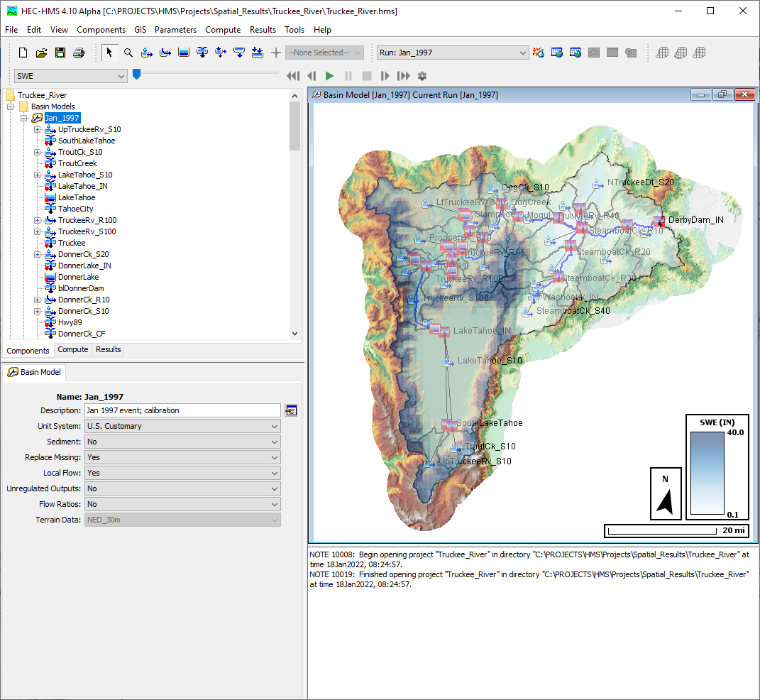Select the Basin Model editor tab
Screen dimensions: 760x700
pos(34,372)
